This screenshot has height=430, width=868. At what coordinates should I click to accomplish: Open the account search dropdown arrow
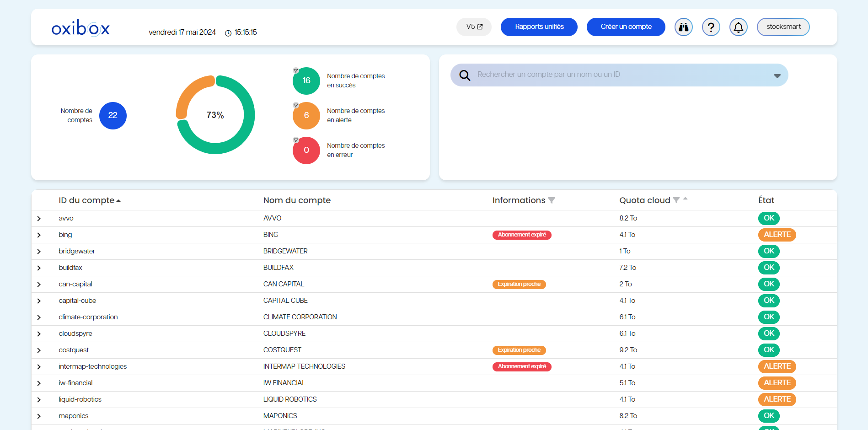tap(777, 76)
